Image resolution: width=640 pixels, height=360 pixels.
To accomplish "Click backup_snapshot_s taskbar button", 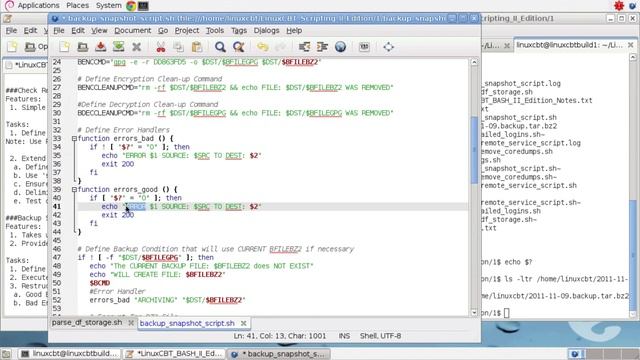I will pyautogui.click(x=279, y=354).
